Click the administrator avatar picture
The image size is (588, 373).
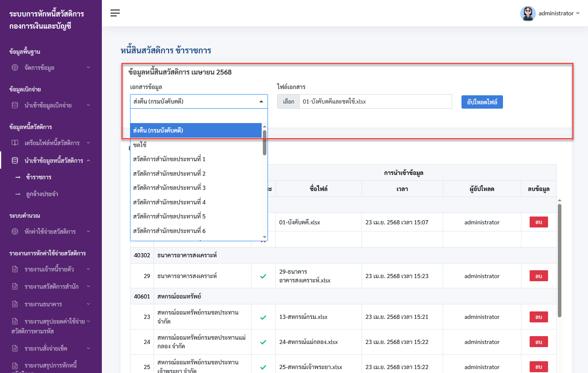(528, 13)
